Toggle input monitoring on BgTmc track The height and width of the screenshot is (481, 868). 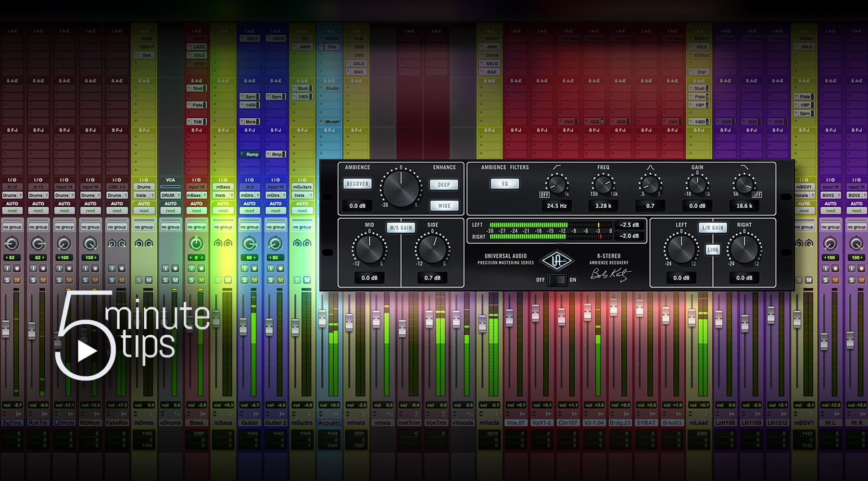(x=7, y=268)
